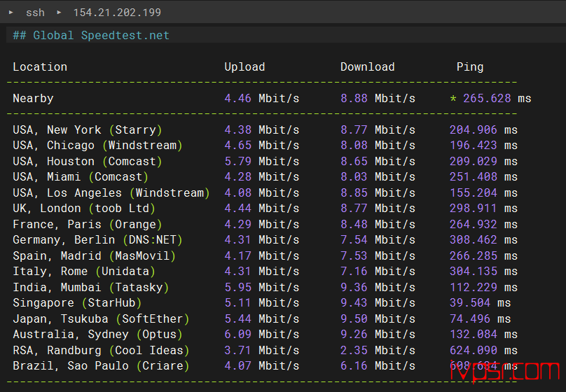Select the ssh breadcrumb item
This screenshot has width=566, height=392.
click(35, 13)
